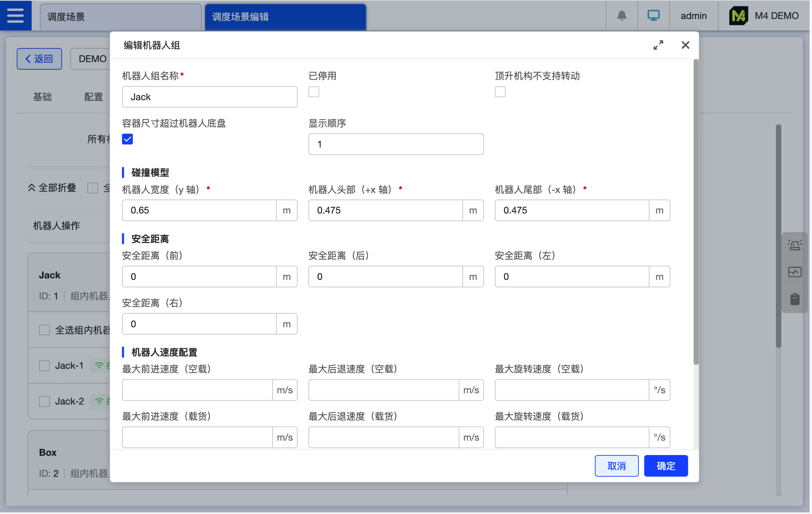Open the alarm siren side icon

tap(795, 245)
